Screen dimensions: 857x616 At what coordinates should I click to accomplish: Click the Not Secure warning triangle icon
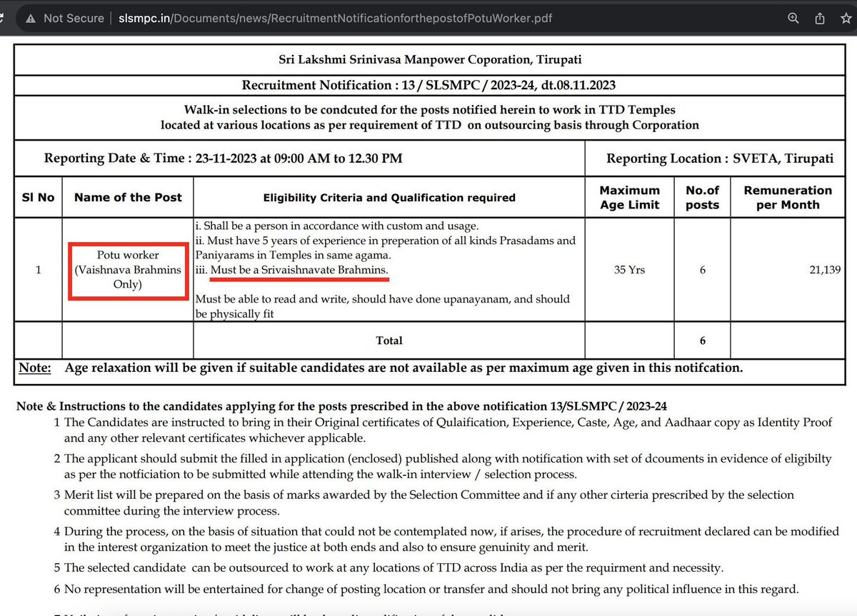(x=29, y=19)
